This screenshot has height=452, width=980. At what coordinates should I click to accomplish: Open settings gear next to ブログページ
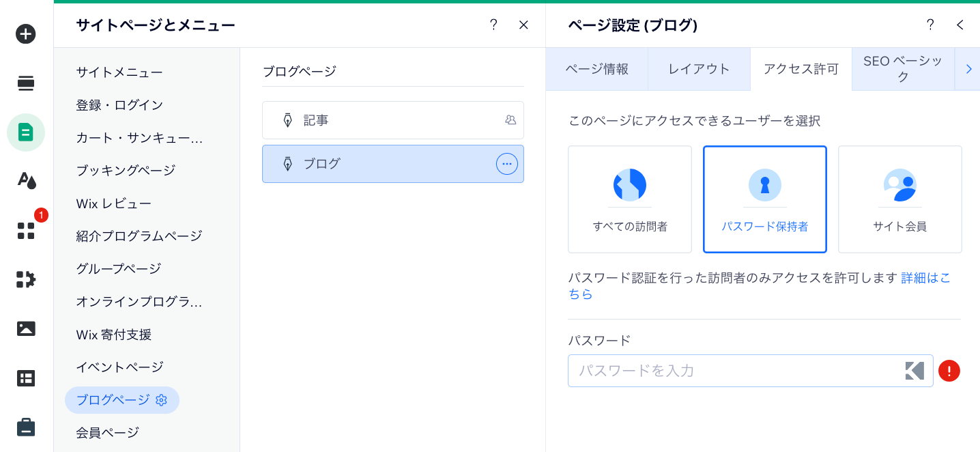point(161,400)
